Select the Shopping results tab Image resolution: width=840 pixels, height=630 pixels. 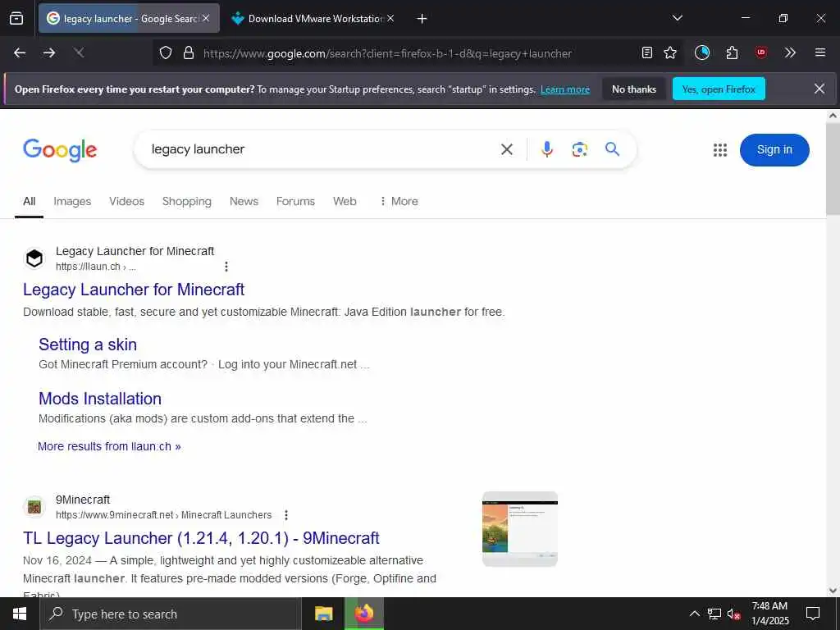pos(187,202)
